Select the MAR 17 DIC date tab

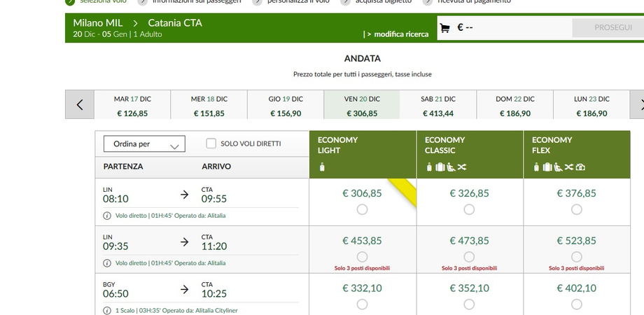click(x=132, y=105)
